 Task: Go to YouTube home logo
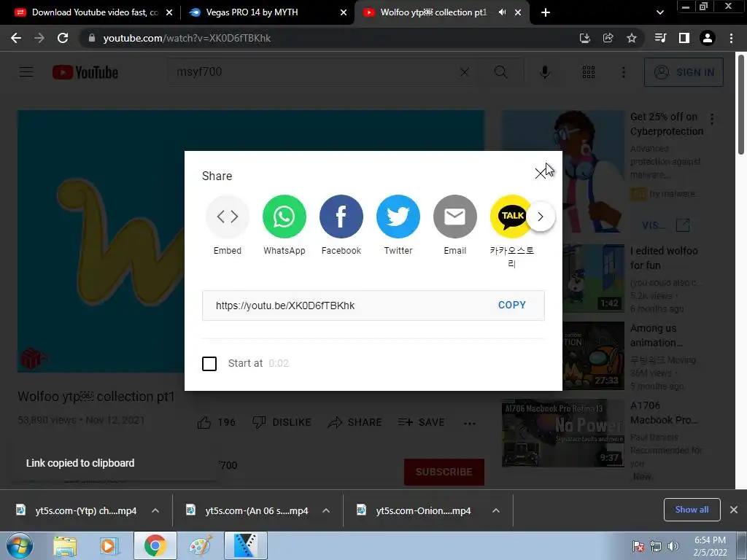[x=85, y=72]
